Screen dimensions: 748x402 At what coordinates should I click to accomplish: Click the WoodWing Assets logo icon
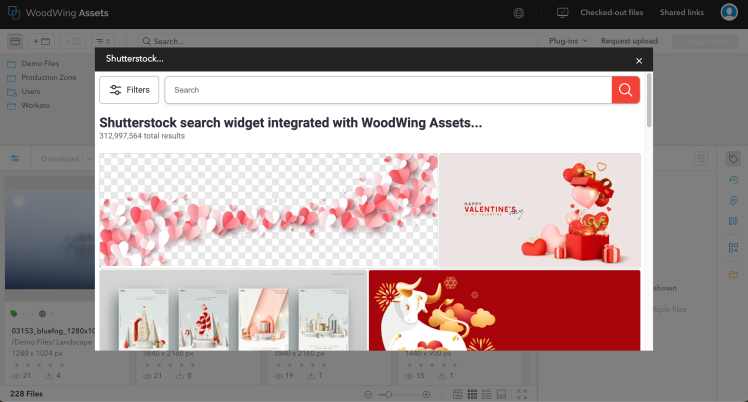pyautogui.click(x=14, y=13)
